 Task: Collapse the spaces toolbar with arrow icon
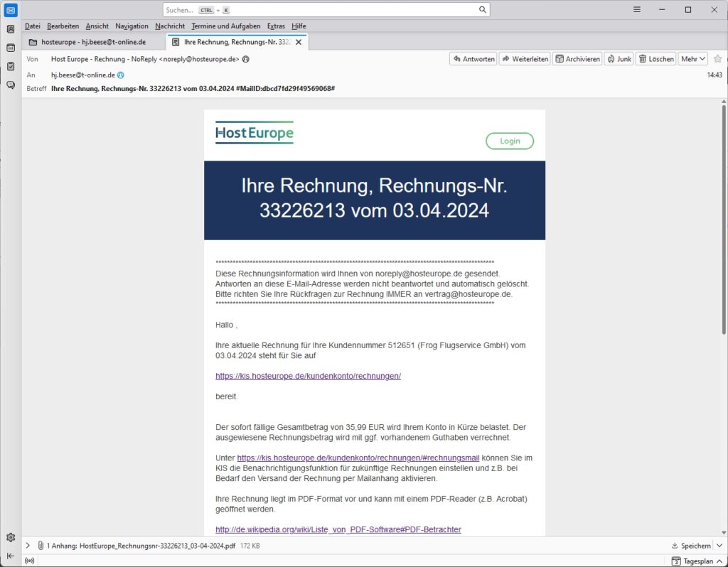(11, 556)
